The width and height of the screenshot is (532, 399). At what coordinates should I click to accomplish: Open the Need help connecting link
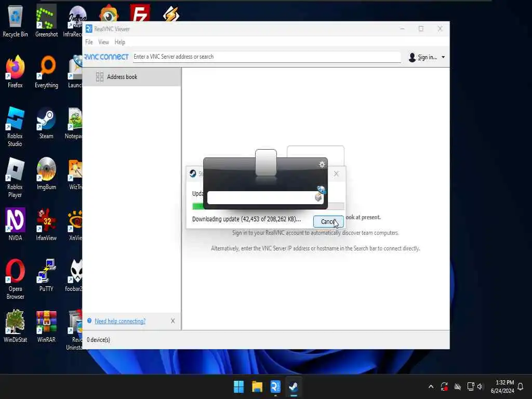pyautogui.click(x=120, y=321)
